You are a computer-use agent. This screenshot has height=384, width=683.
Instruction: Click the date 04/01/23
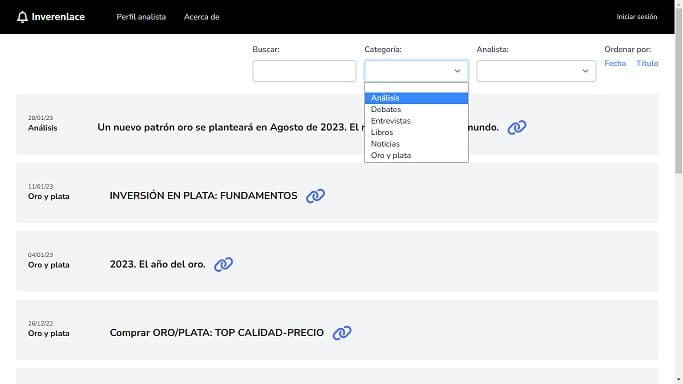41,255
